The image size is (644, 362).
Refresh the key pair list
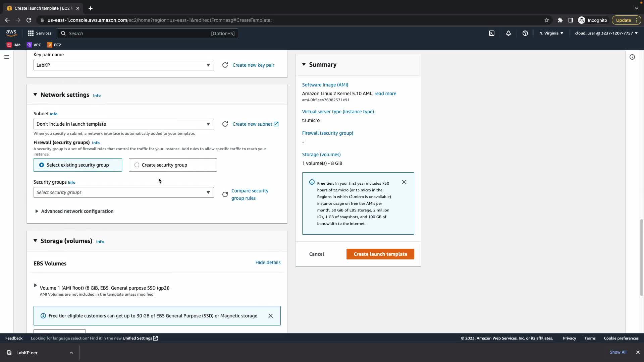point(225,65)
